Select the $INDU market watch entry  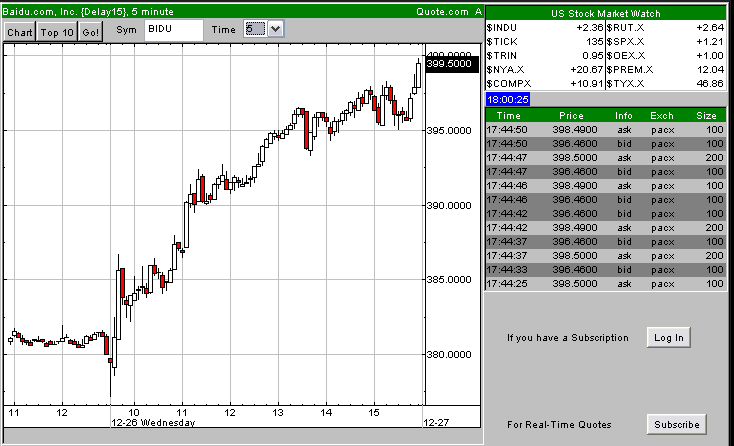click(x=545, y=28)
